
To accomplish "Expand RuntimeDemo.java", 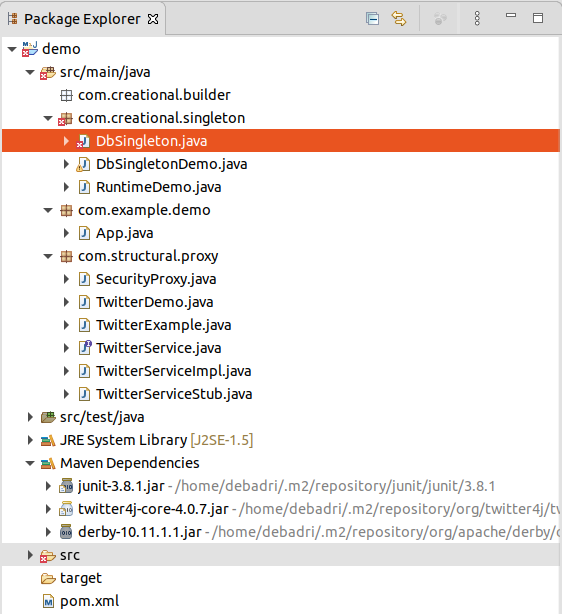I will [66, 187].
